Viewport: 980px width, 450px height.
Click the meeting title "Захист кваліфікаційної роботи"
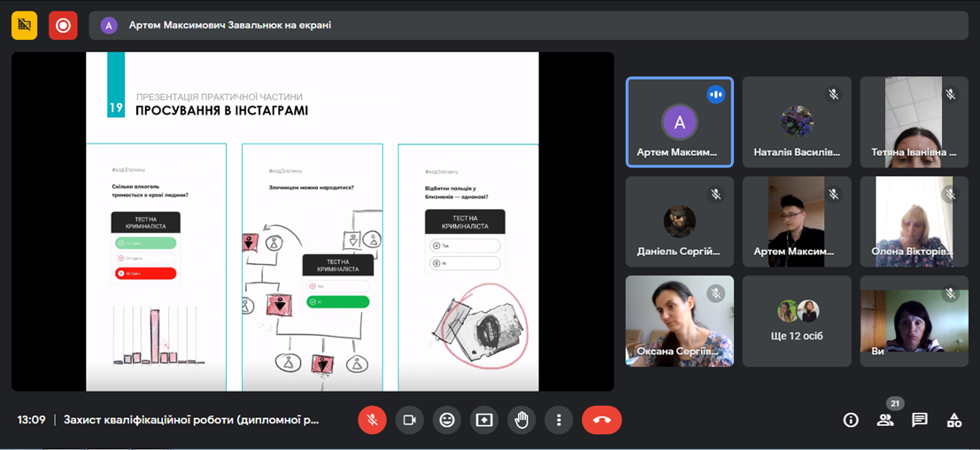[191, 420]
